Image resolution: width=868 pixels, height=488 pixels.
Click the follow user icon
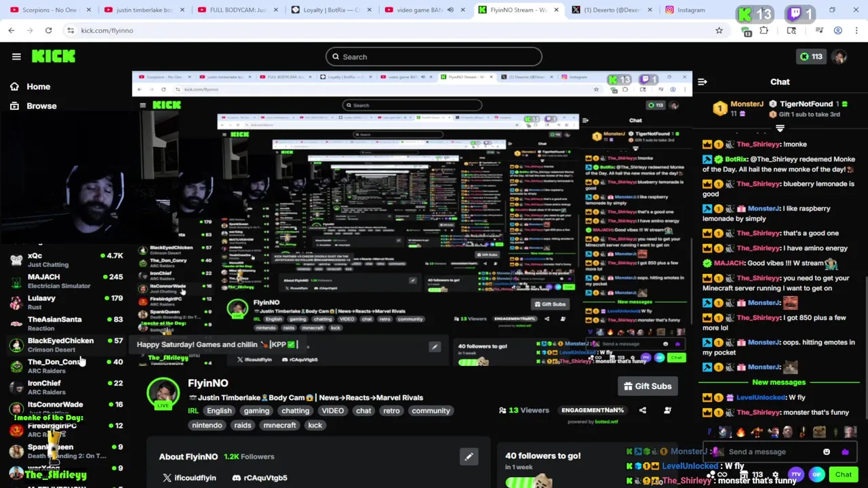[x=667, y=410]
